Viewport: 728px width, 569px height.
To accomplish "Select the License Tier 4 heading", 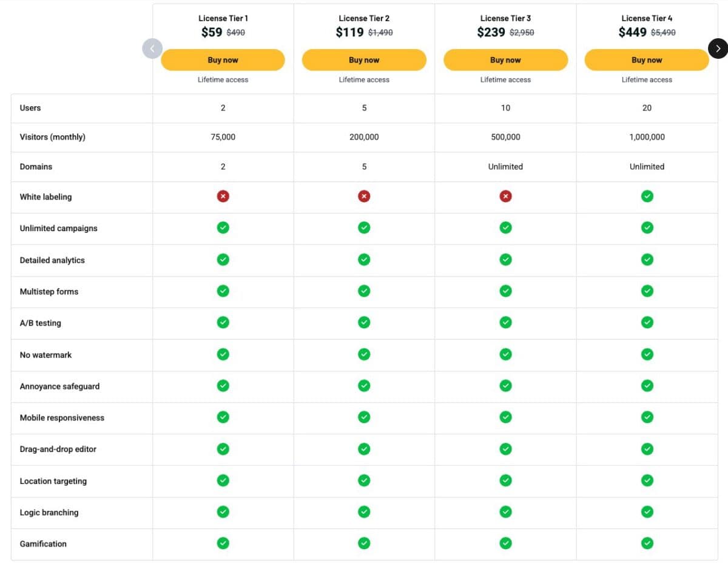I will click(x=647, y=18).
